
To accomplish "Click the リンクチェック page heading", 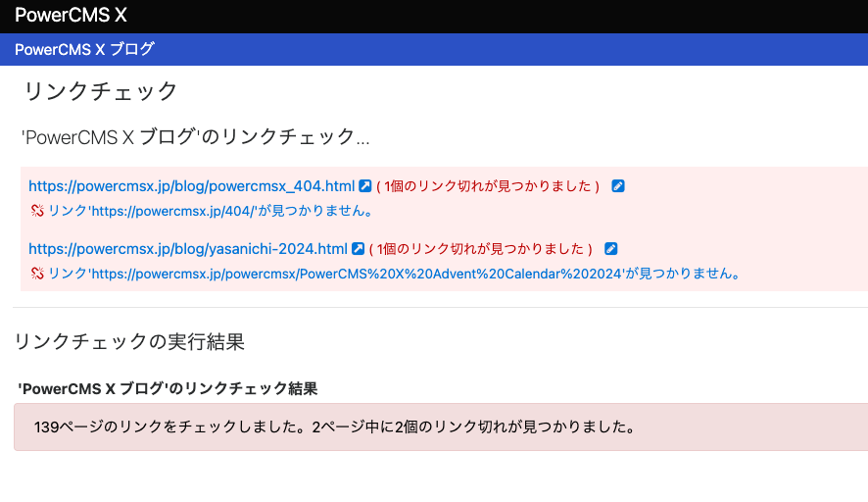I will tap(100, 91).
